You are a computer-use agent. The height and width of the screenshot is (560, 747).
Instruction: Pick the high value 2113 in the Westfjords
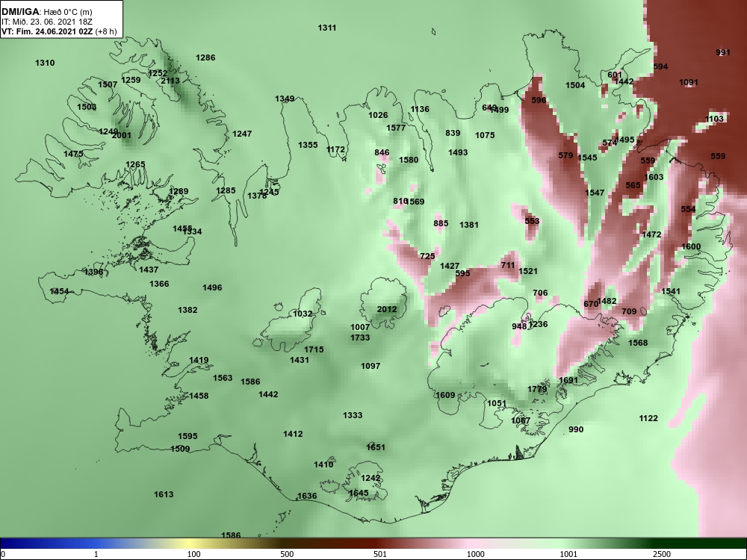[x=170, y=81]
